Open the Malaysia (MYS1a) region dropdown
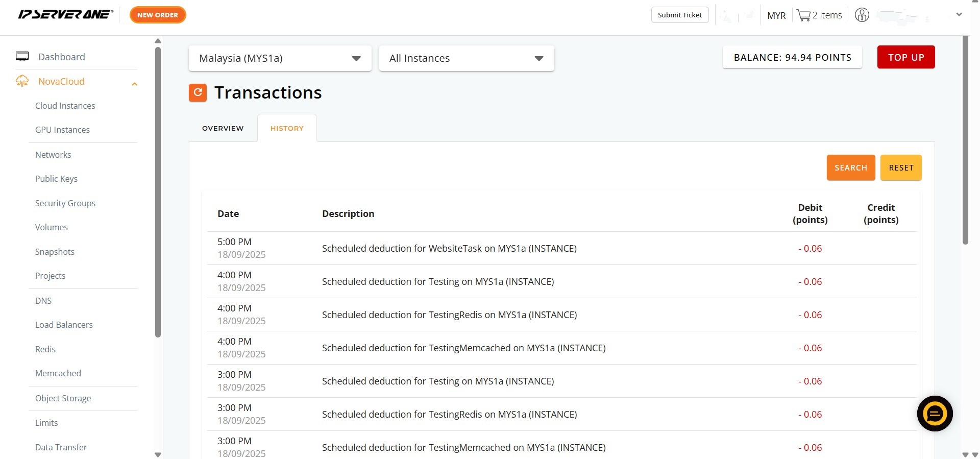Viewport: 980px width, 459px height. (x=280, y=58)
